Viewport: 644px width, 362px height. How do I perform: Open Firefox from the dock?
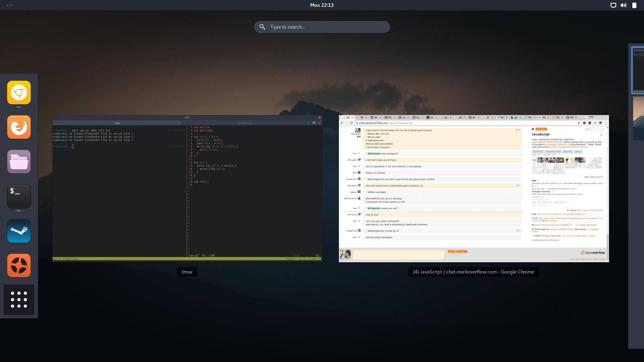tap(19, 127)
